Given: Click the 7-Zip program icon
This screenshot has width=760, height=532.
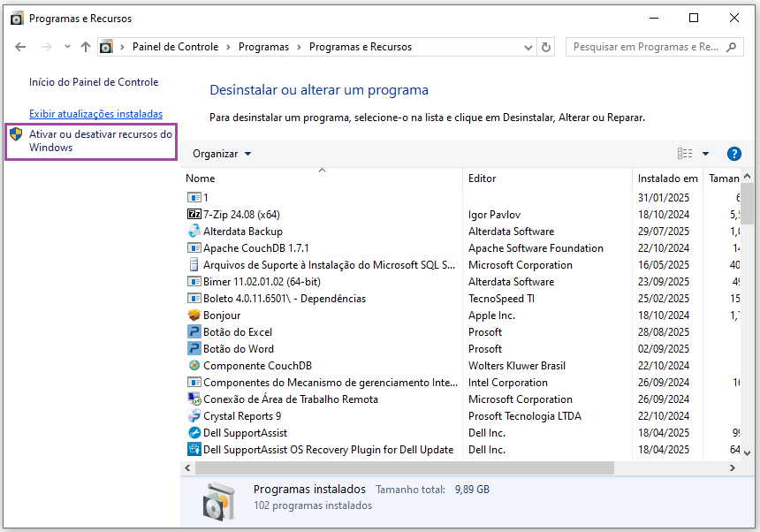Looking at the screenshot, I should pyautogui.click(x=194, y=214).
